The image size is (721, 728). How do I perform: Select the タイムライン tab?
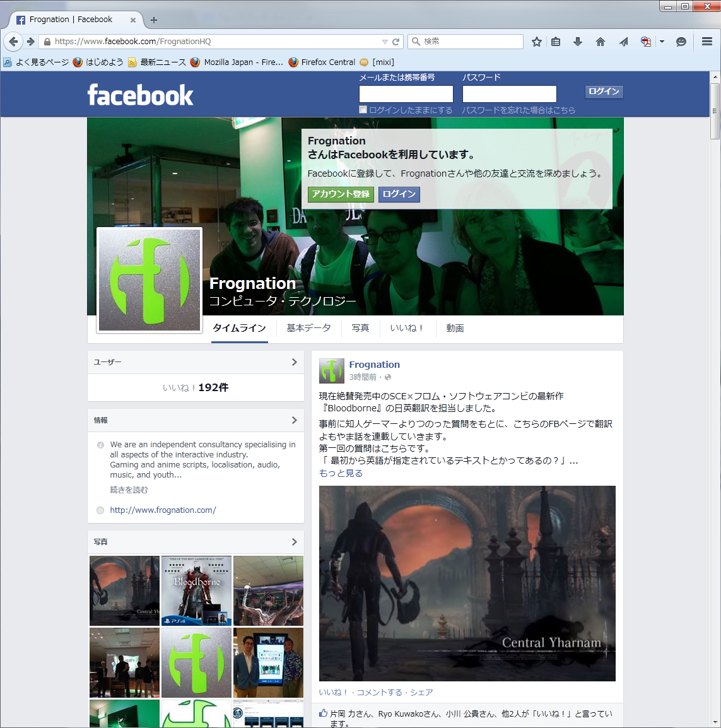click(240, 328)
